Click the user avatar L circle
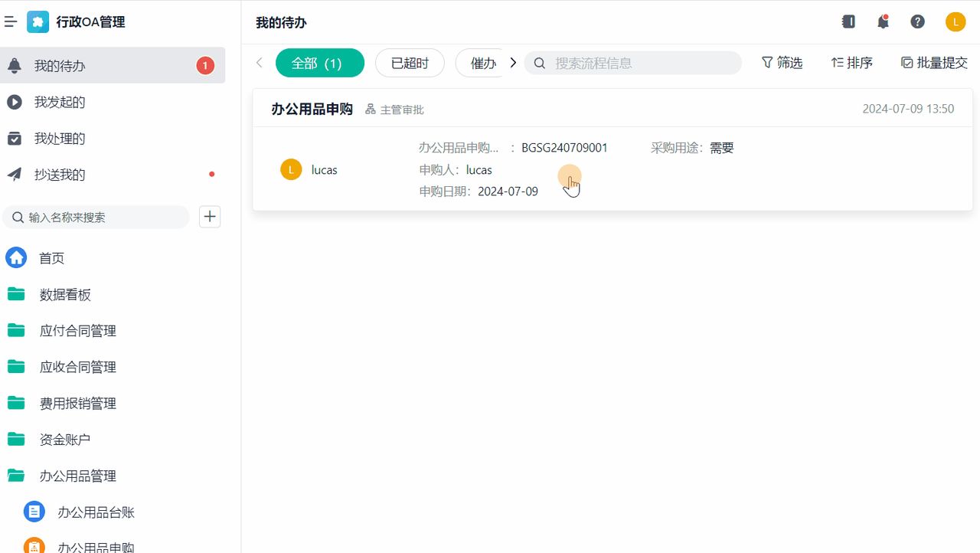Screen dimensions: 980x553 955,21
